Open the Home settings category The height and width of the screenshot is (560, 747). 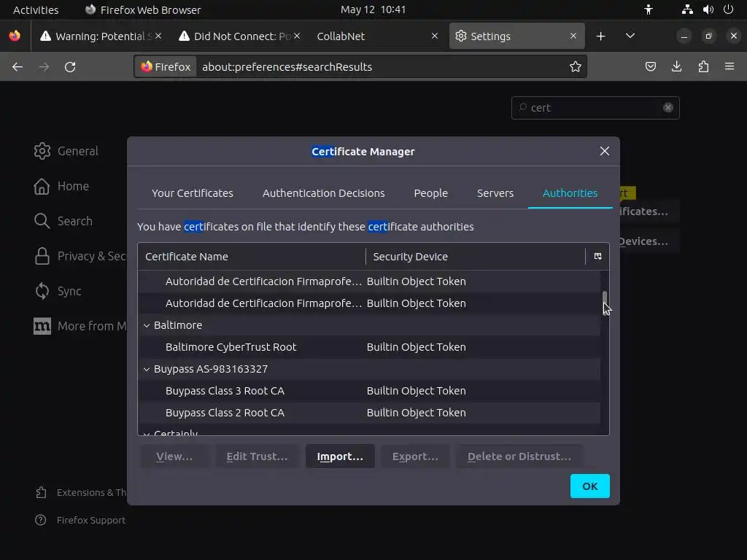click(61, 186)
